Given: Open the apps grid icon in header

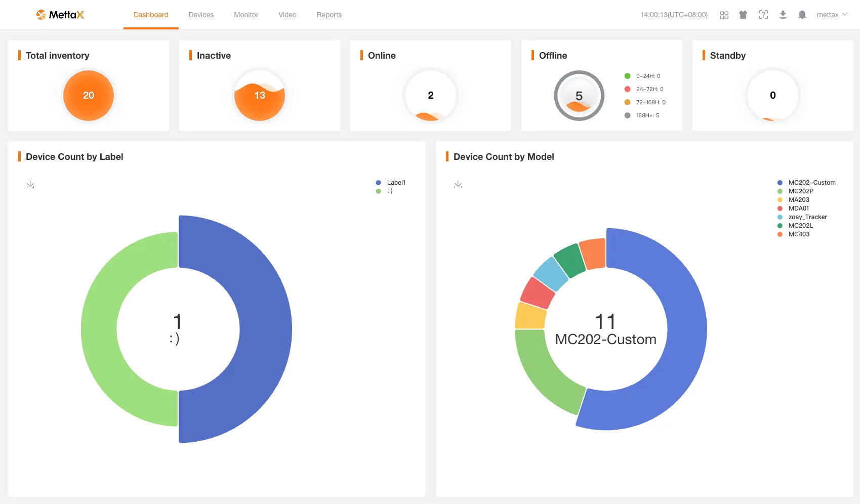Looking at the screenshot, I should (x=724, y=15).
